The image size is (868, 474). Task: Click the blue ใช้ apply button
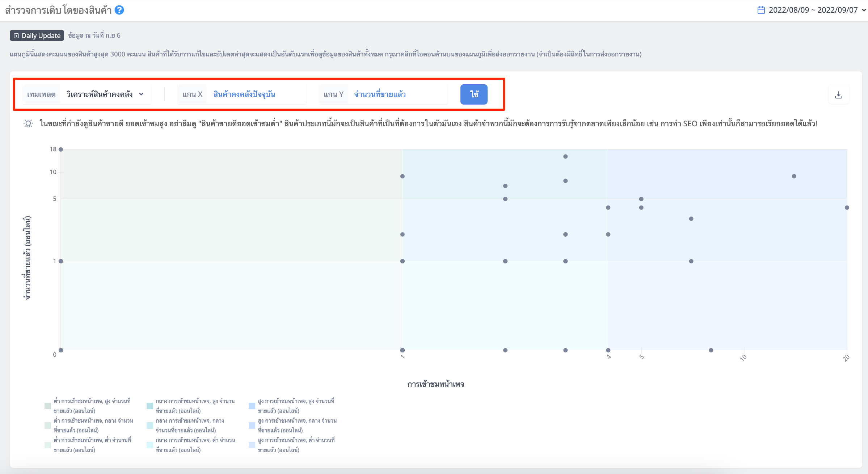(x=474, y=94)
